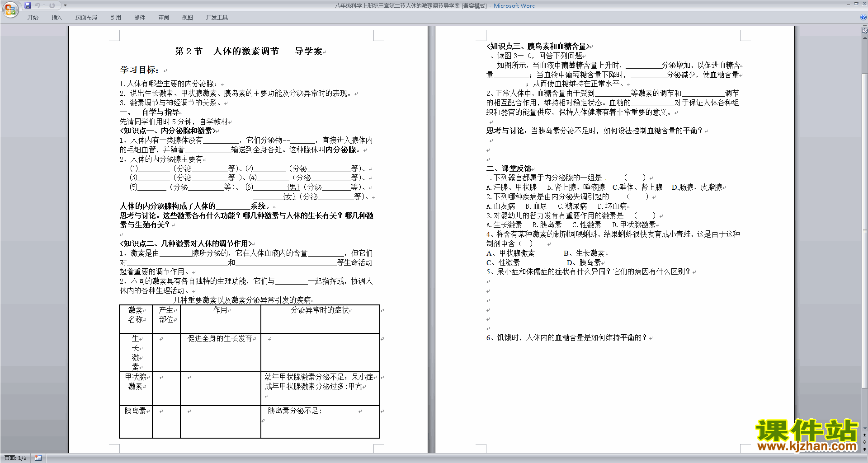Toggle the ruler using the View Ruler icon
The height and width of the screenshot is (463, 868).
click(865, 31)
